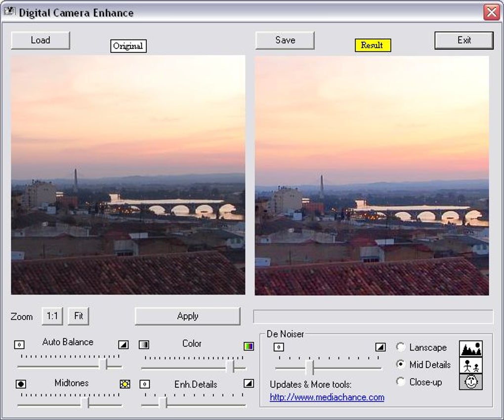Click the Mid Details people icon

pos(470,365)
